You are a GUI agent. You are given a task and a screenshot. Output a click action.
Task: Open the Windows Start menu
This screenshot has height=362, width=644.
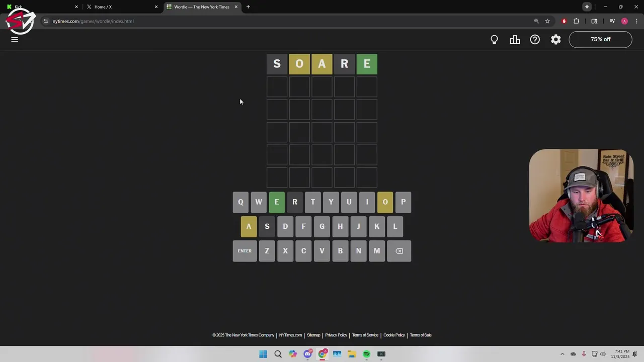tap(263, 354)
